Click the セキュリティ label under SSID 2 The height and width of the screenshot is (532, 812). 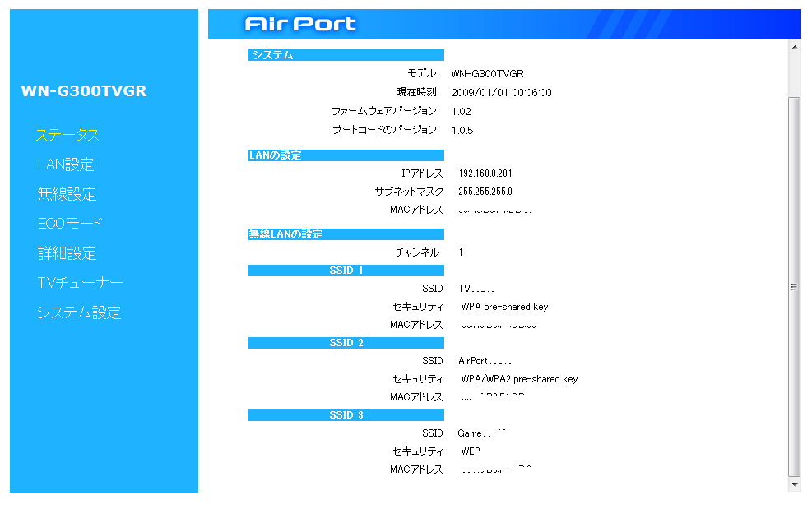click(x=418, y=379)
